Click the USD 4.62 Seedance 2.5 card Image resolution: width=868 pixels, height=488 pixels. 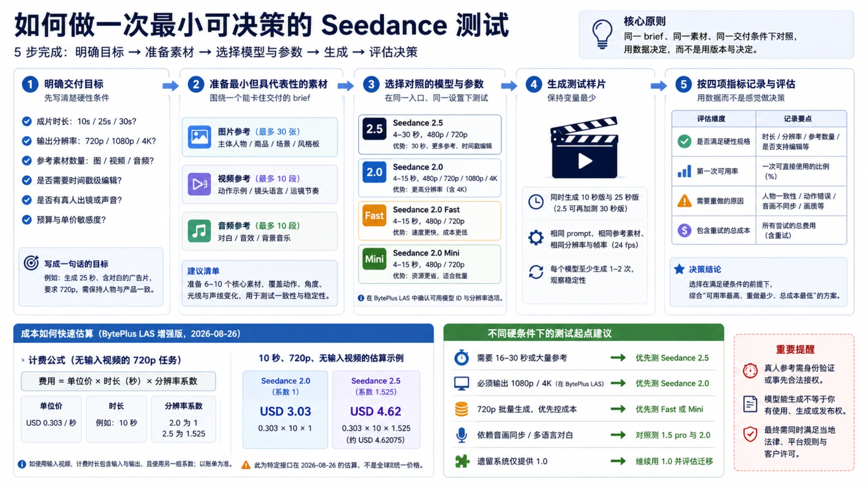pos(376,409)
